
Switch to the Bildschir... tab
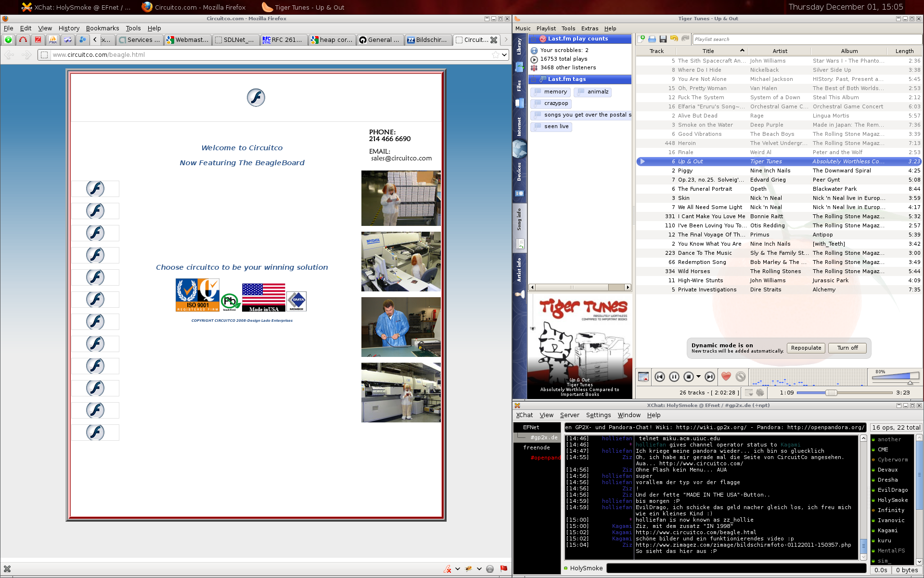(x=428, y=40)
